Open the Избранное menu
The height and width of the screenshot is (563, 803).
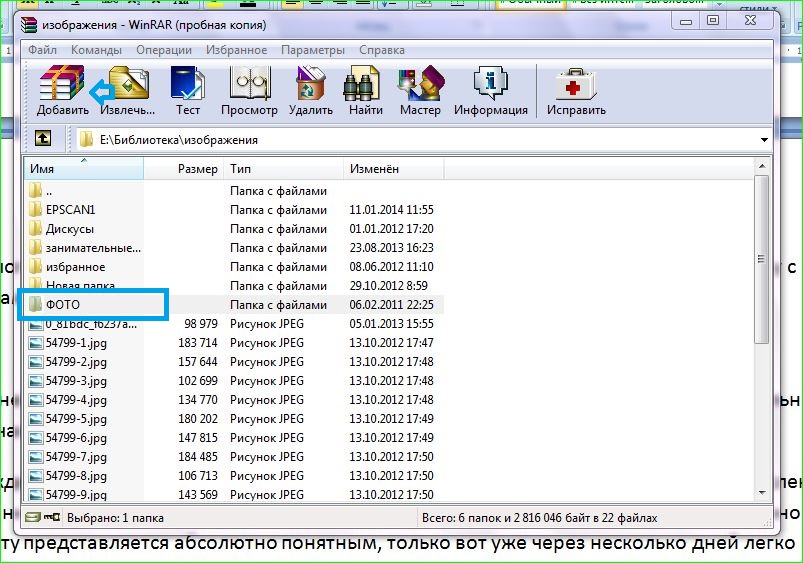pyautogui.click(x=237, y=50)
